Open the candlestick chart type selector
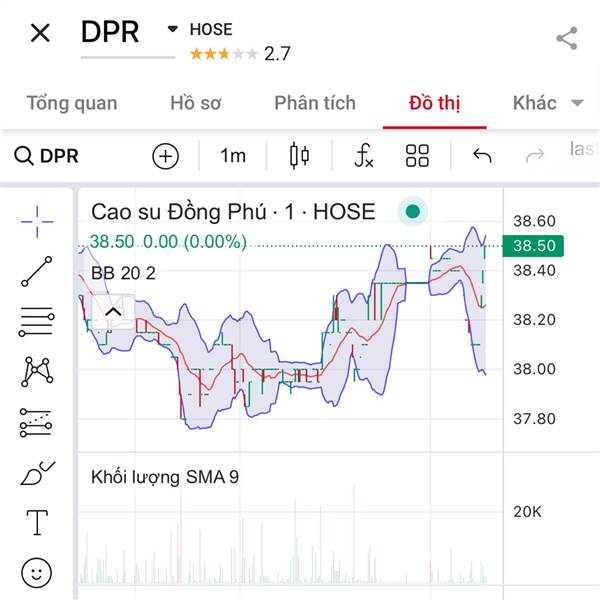 pos(299,156)
